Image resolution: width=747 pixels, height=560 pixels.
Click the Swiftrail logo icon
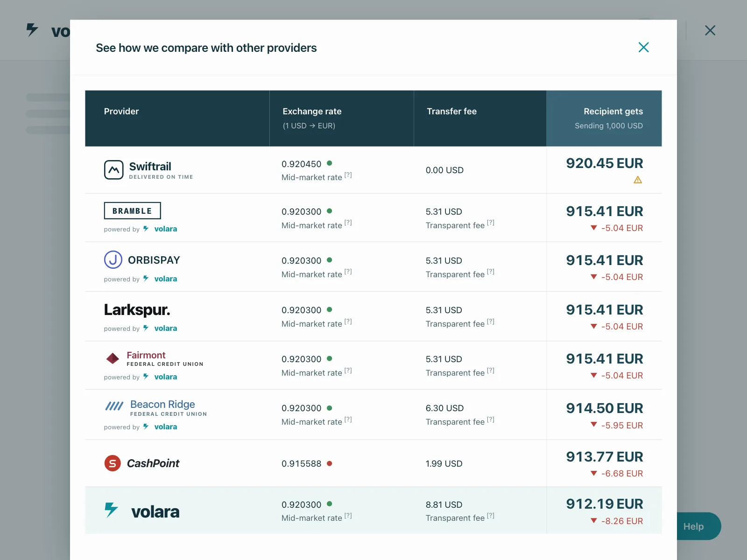coord(113,170)
